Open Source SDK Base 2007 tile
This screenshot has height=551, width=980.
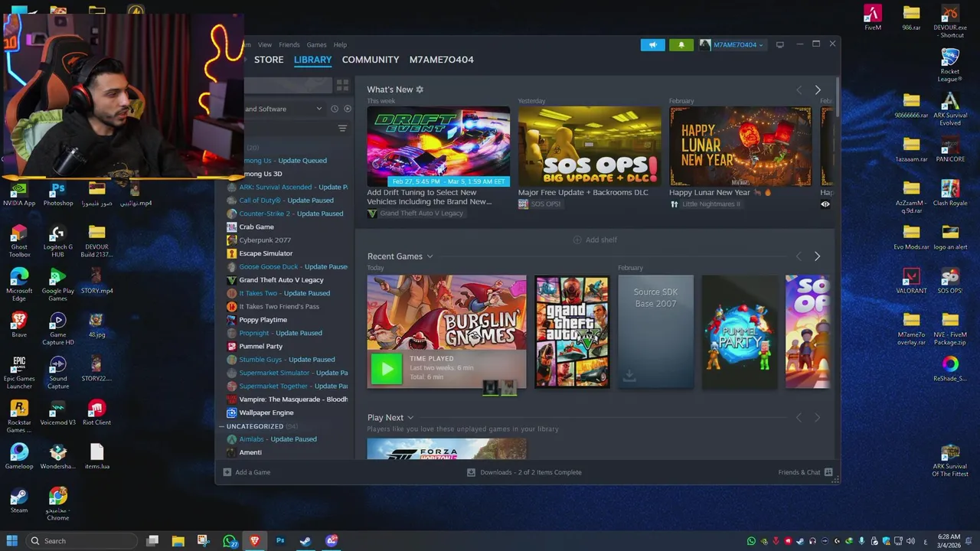[655, 332]
